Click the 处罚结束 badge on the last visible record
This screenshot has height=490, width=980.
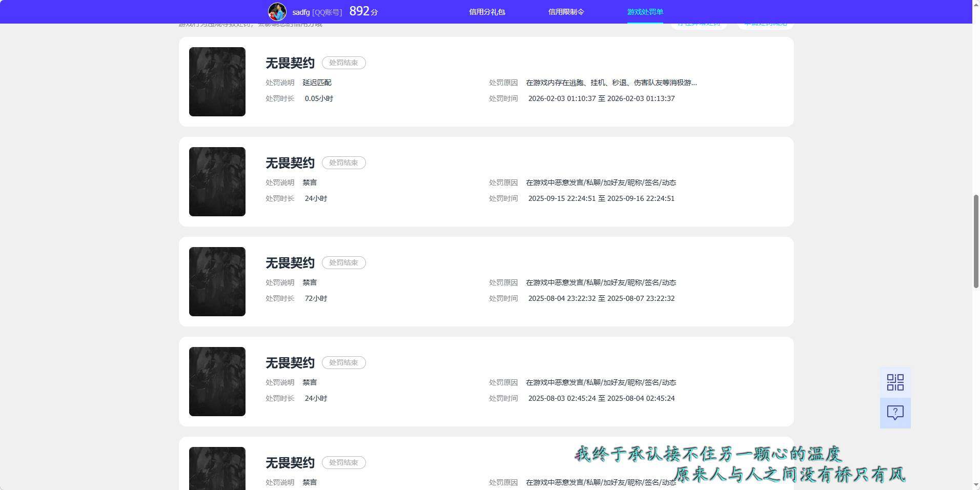(343, 462)
